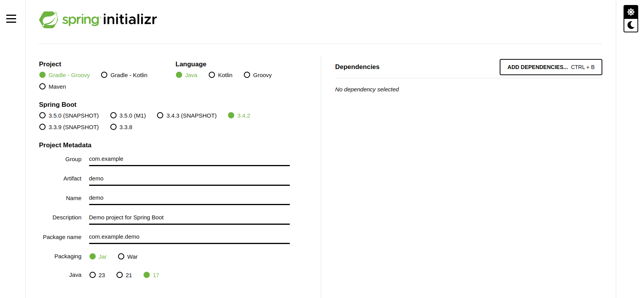Select War packaging option
Screen dimensions: 644x298
[x=128, y=257]
